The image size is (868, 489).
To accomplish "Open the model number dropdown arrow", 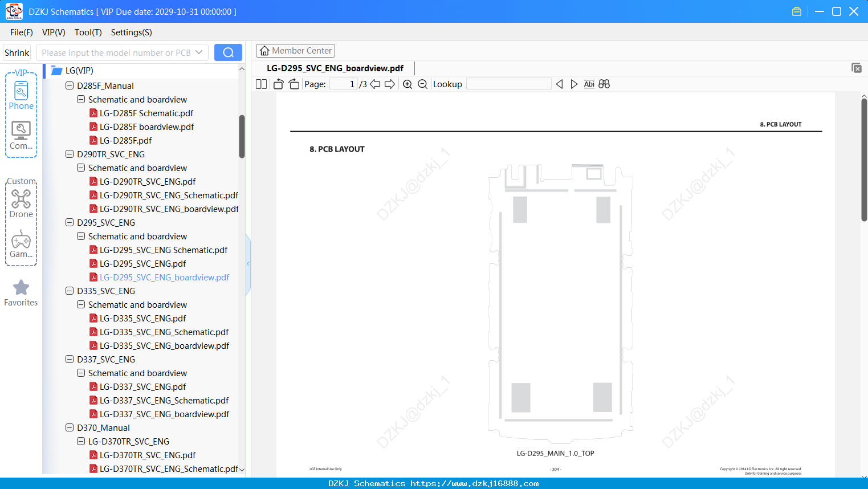I will click(x=199, y=52).
